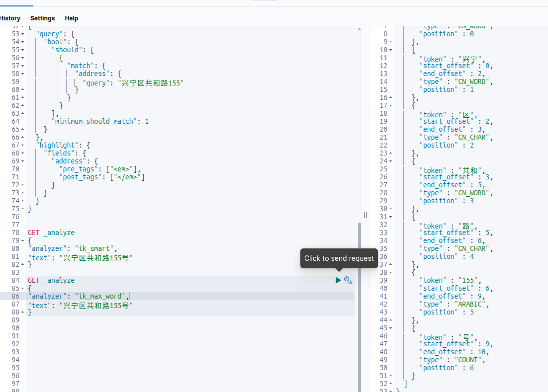Click the "post_tags" line in editor

pos(102,177)
